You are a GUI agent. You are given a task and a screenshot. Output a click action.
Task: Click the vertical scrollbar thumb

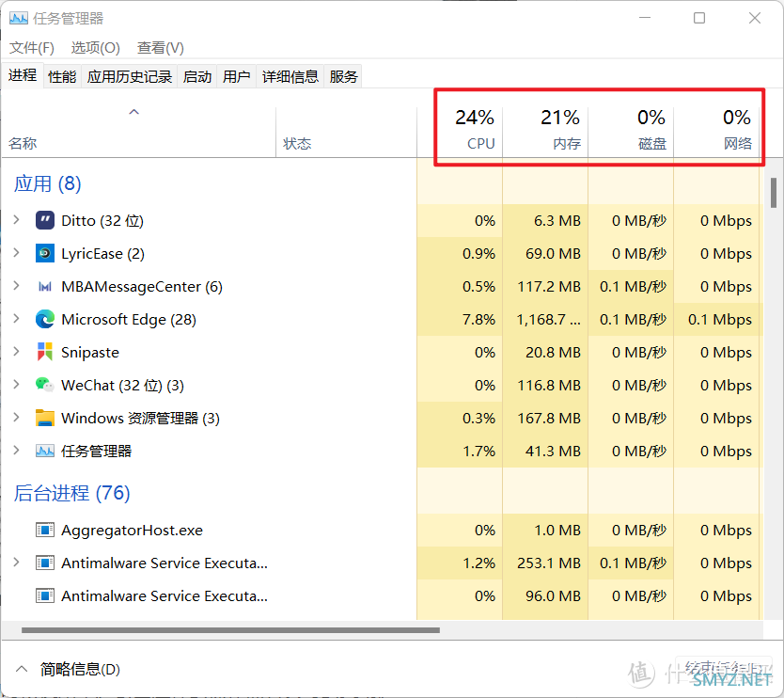(774, 193)
